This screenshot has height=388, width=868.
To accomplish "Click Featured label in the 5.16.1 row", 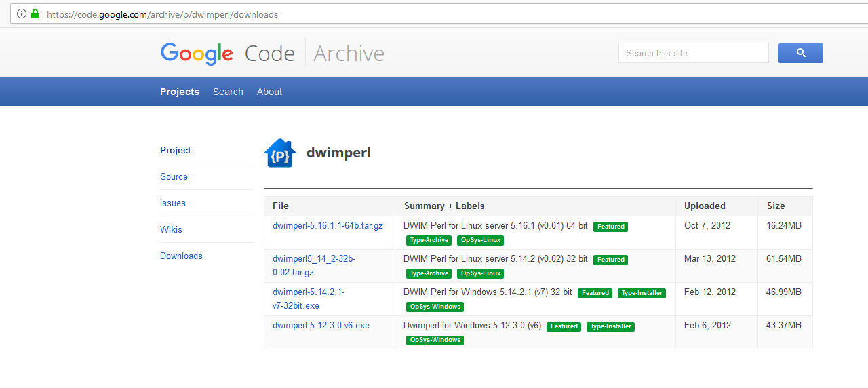I will coord(610,227).
